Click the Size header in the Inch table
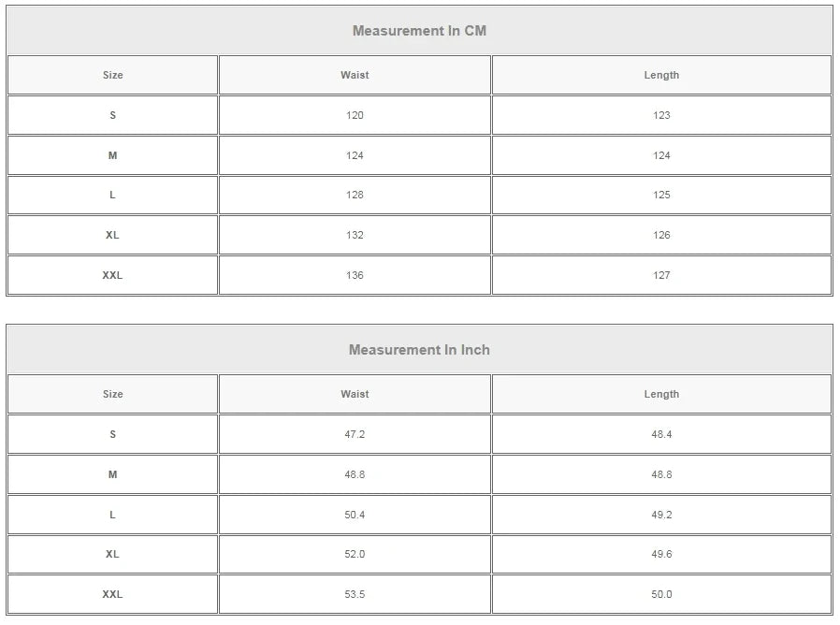Viewport: 840px width, 625px height. coord(112,395)
